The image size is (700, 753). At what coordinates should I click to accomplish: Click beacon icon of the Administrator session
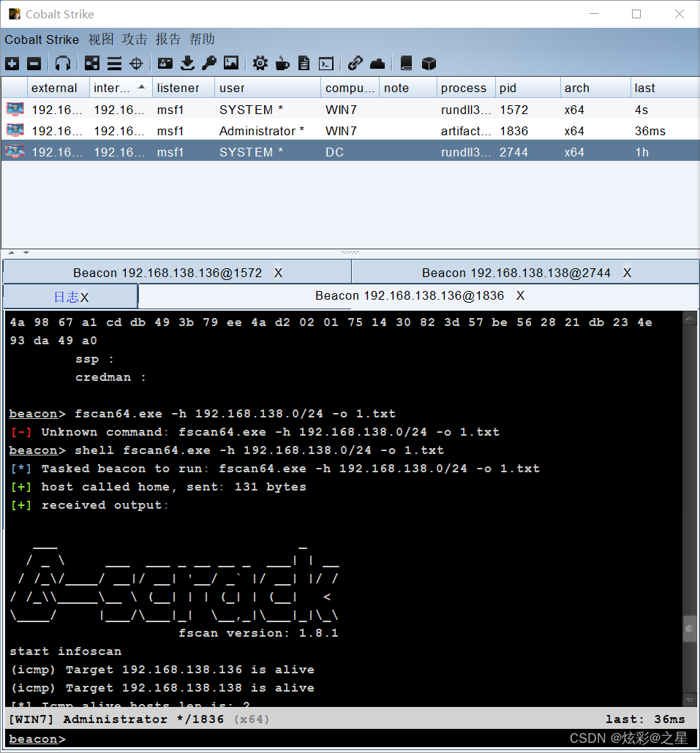pyautogui.click(x=15, y=130)
